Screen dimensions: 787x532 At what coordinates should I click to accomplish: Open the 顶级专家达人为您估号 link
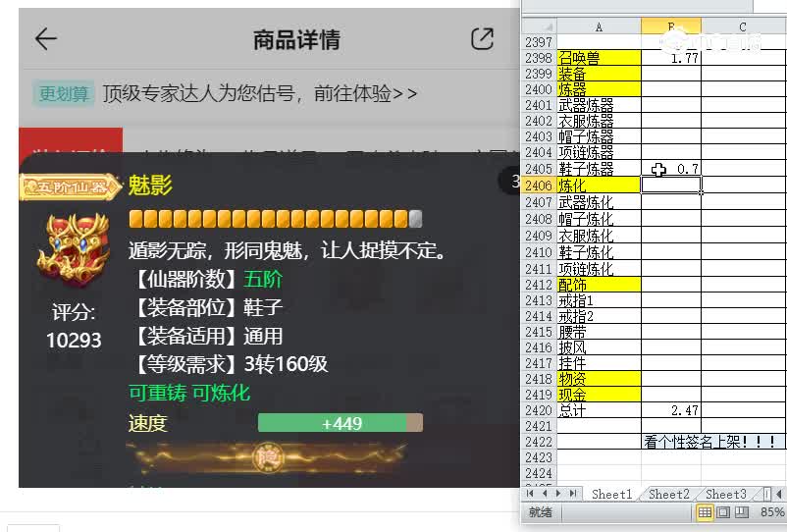click(x=259, y=93)
